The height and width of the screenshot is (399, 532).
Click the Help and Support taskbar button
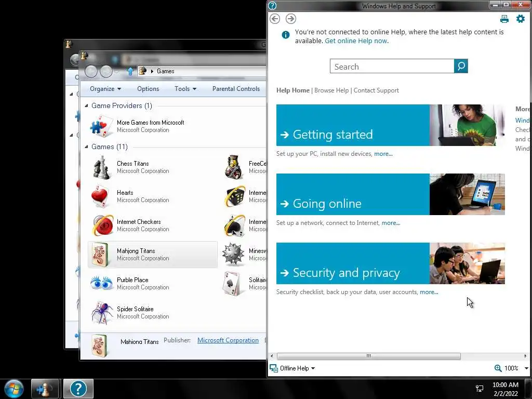(x=78, y=389)
